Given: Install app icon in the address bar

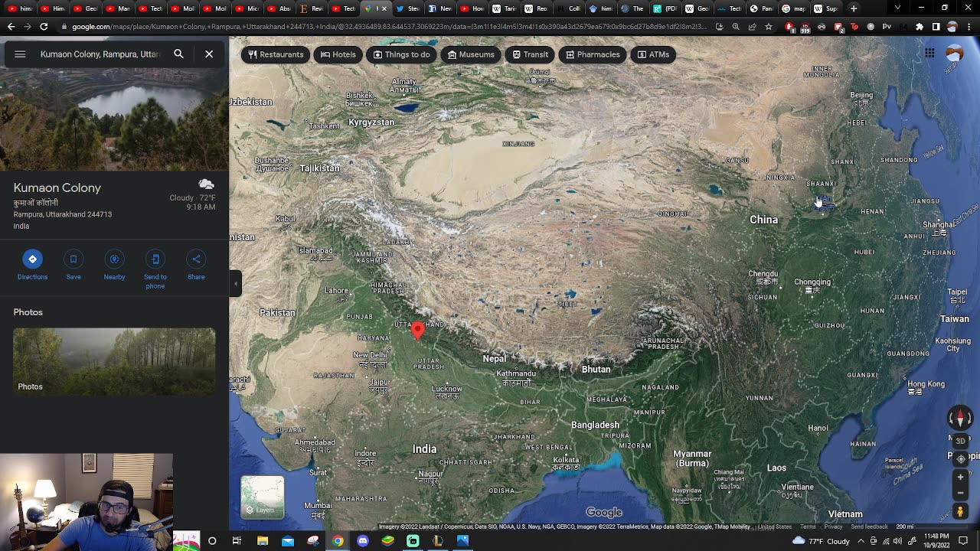Looking at the screenshot, I should [719, 27].
